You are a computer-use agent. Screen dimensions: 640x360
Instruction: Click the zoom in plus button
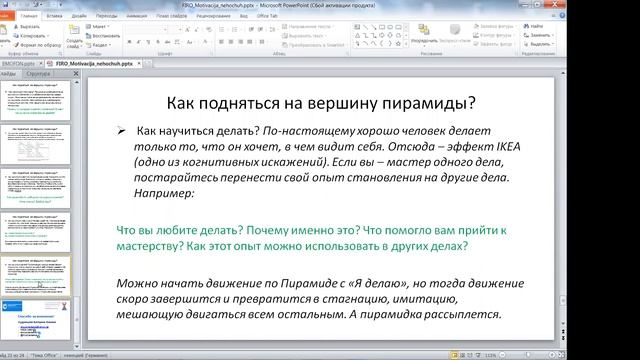[552, 356]
